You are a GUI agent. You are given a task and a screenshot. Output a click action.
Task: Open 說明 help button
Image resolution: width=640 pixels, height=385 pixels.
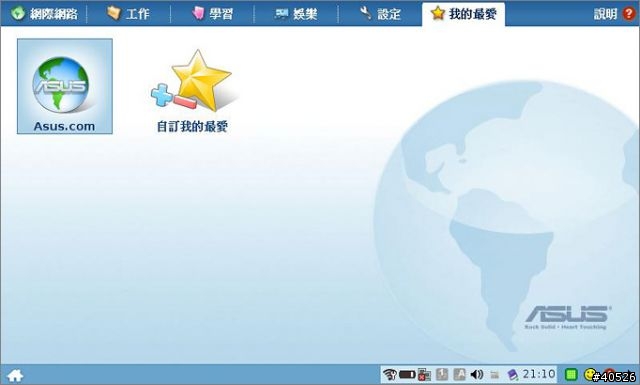point(614,14)
